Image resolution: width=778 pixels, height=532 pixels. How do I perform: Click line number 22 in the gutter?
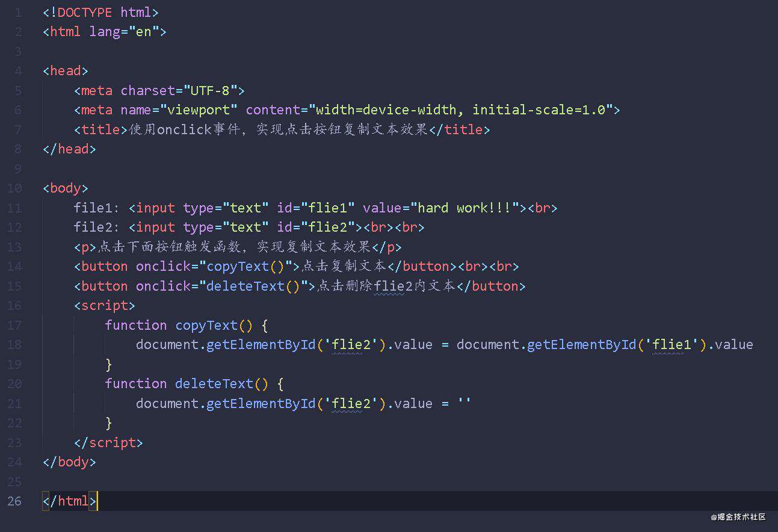(x=14, y=422)
